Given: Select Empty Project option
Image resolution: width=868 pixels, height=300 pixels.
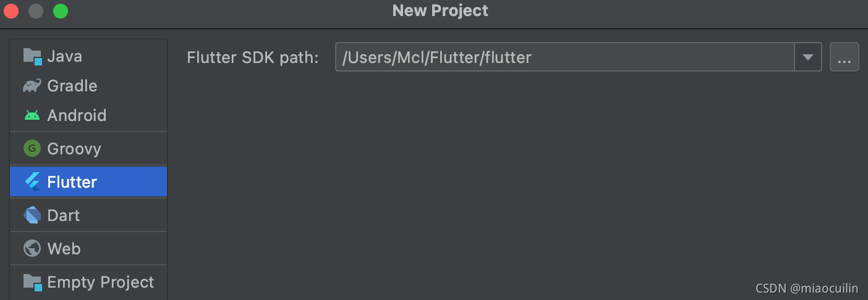Looking at the screenshot, I should point(101,282).
